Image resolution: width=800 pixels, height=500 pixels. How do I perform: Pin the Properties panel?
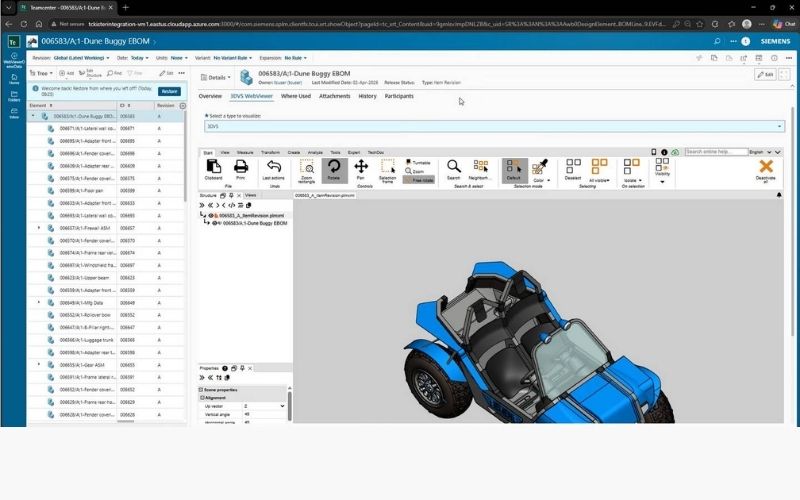pyautogui.click(x=242, y=368)
